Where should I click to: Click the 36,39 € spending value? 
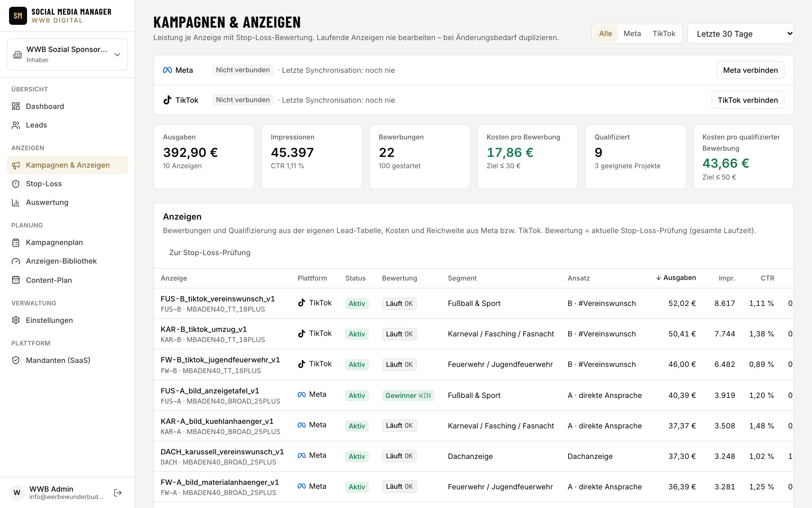(x=682, y=487)
